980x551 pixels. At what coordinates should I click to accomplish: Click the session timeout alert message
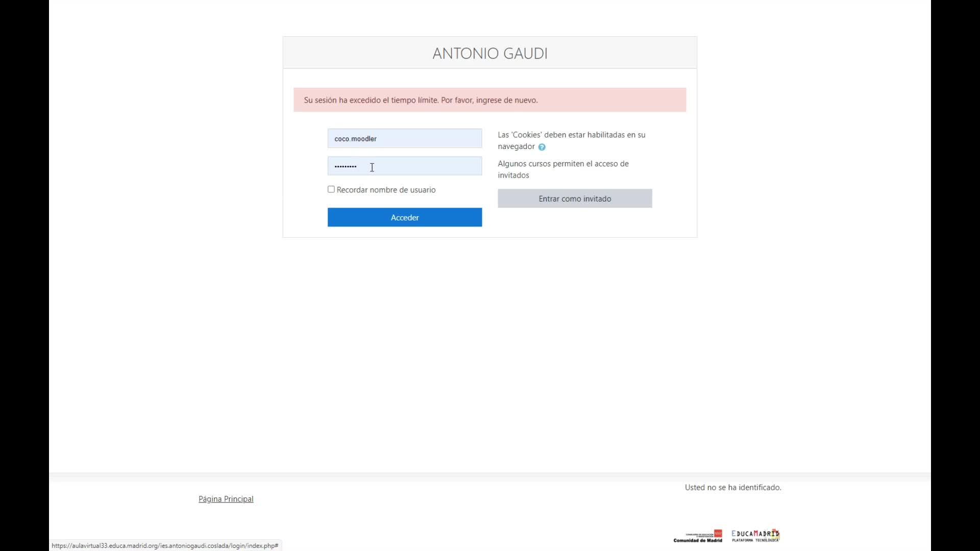click(x=421, y=100)
